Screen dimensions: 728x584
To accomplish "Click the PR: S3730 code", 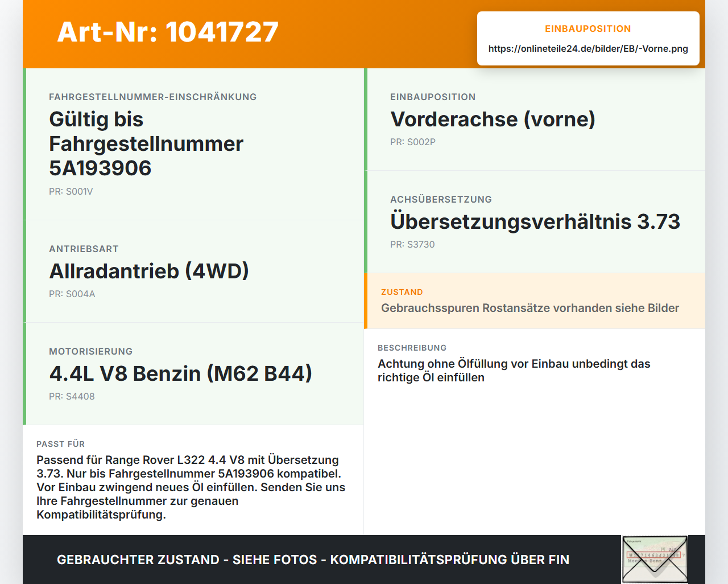I will coord(412,245).
